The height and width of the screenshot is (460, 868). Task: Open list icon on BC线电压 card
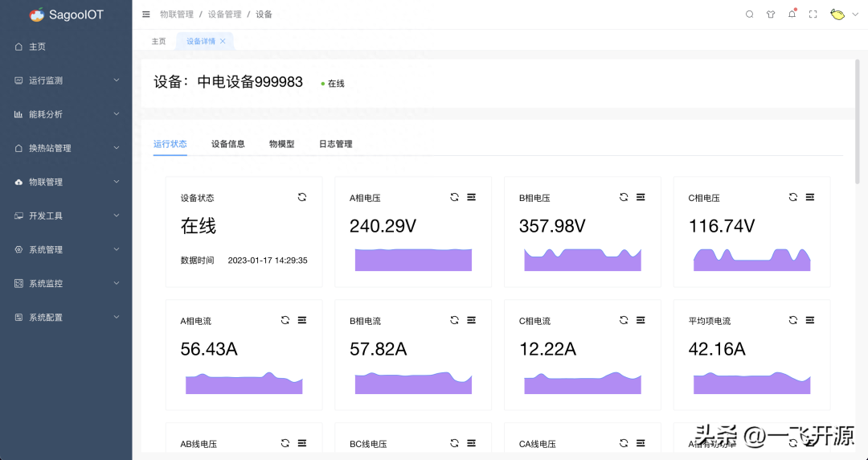pyautogui.click(x=472, y=443)
